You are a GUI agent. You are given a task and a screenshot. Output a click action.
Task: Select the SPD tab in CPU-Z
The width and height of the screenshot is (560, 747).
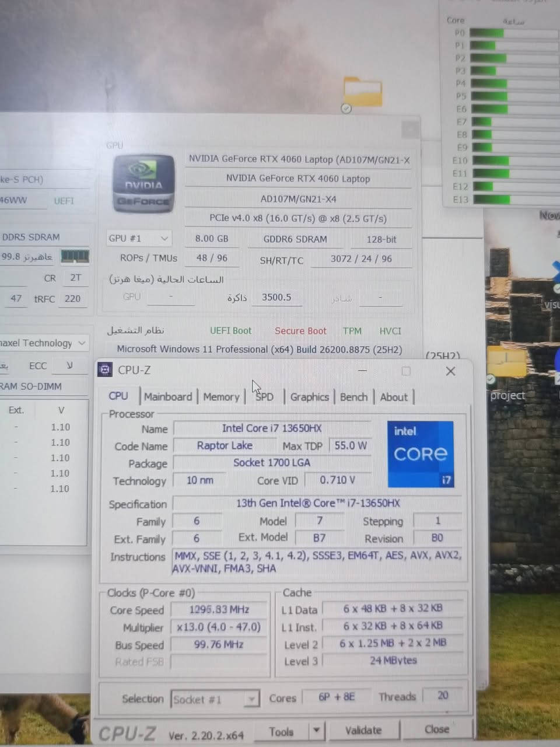(x=264, y=397)
